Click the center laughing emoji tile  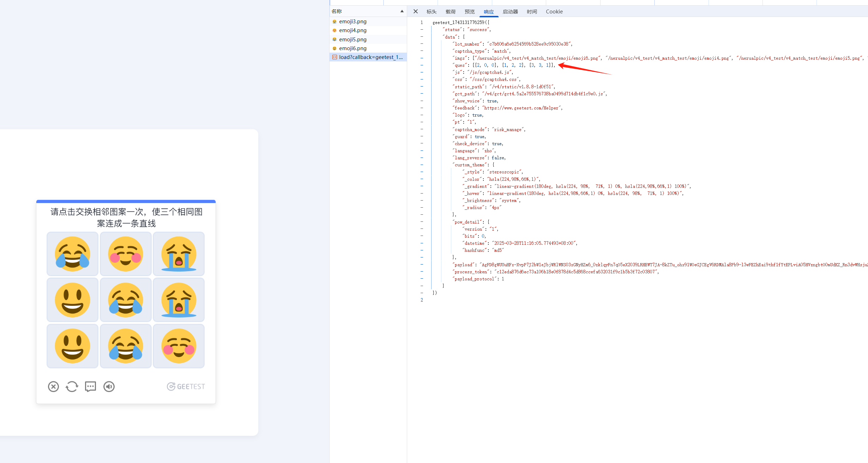click(126, 300)
